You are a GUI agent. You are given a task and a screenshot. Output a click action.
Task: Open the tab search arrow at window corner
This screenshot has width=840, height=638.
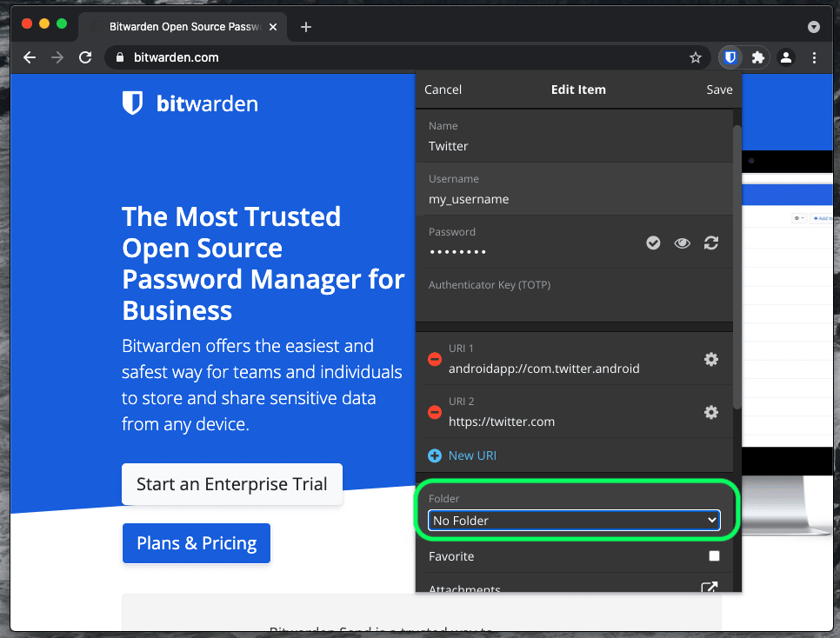tap(813, 27)
